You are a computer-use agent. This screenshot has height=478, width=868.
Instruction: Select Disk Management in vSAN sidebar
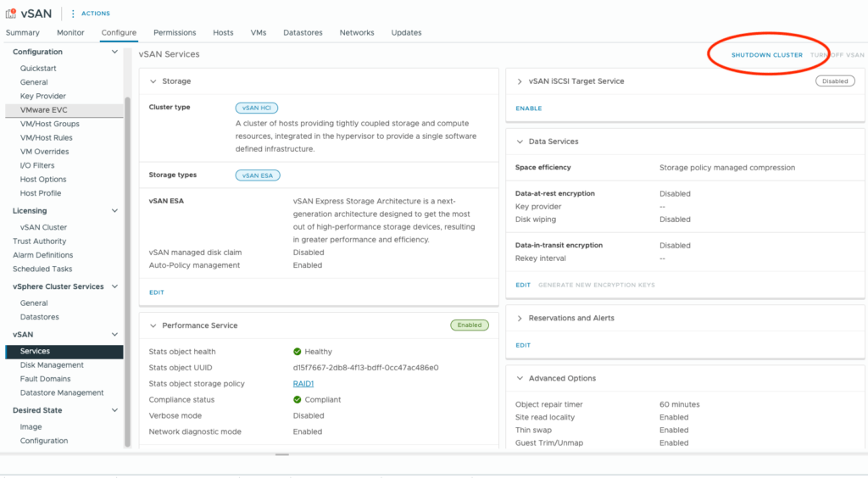tap(52, 365)
